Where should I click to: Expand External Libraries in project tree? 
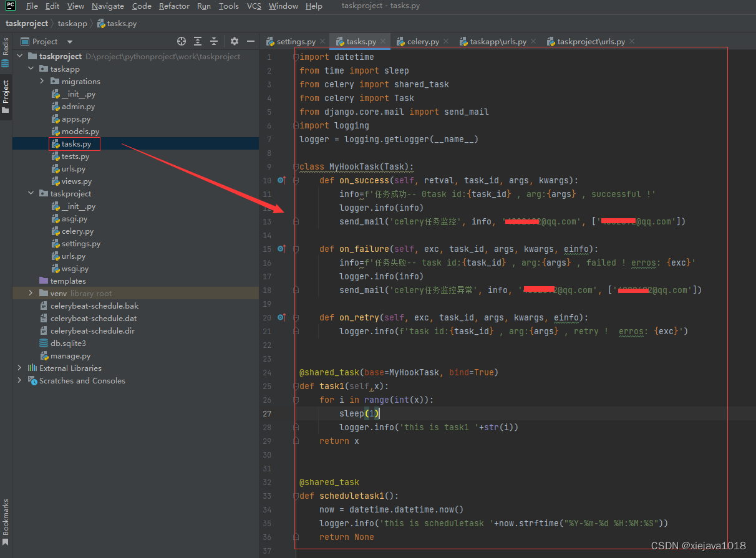(x=19, y=368)
